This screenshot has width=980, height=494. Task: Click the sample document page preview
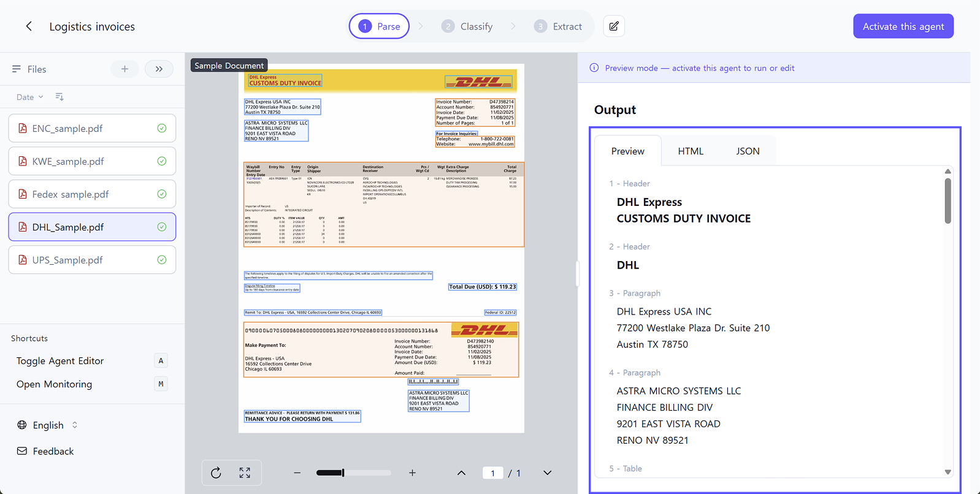[381, 248]
